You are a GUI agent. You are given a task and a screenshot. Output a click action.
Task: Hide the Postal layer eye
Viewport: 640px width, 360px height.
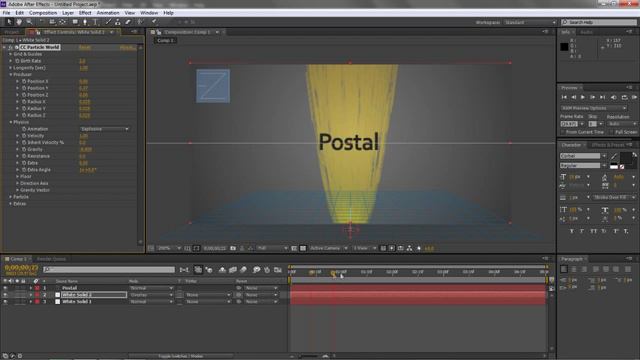click(x=5, y=288)
